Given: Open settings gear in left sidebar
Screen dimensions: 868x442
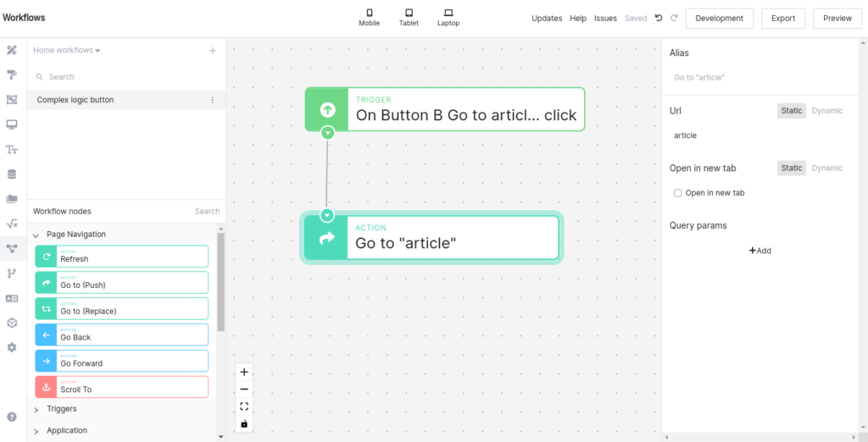Looking at the screenshot, I should click(x=12, y=347).
